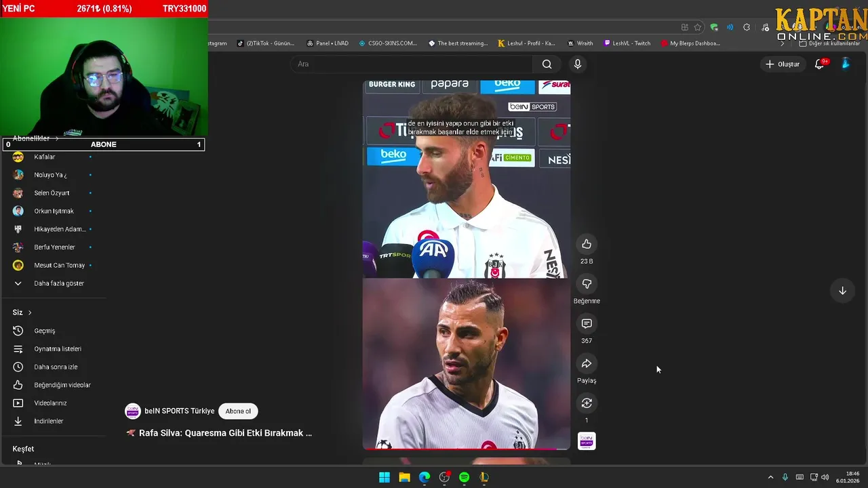Open the Leshvl Profil bookmark
Image resolution: width=868 pixels, height=488 pixels.
[x=526, y=43]
